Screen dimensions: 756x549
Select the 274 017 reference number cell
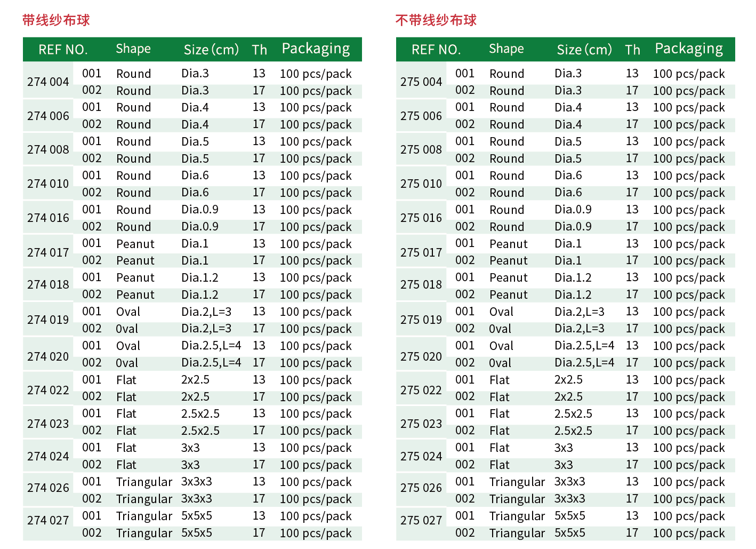tap(48, 252)
